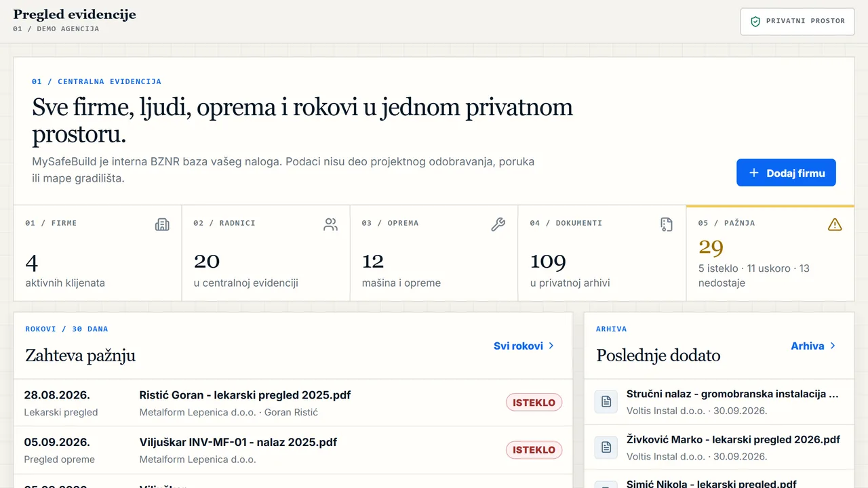
Task: Click the Poslednje dodato heading
Action: 658,355
